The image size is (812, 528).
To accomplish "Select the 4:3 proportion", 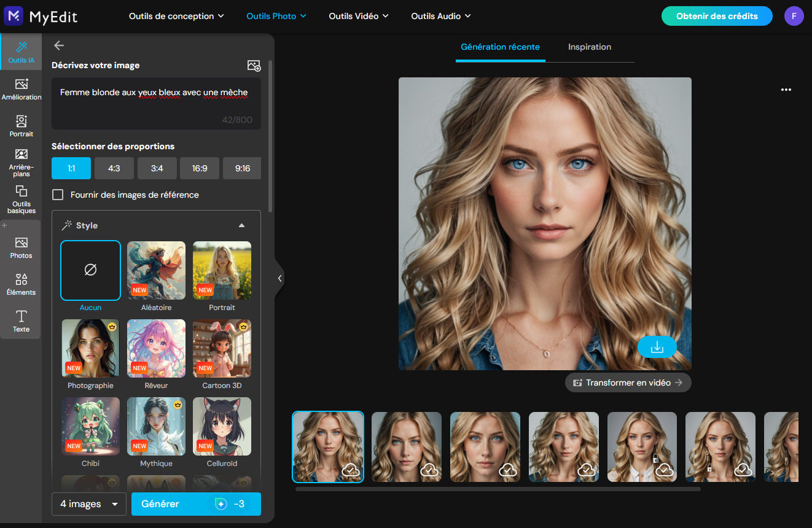I will [114, 168].
